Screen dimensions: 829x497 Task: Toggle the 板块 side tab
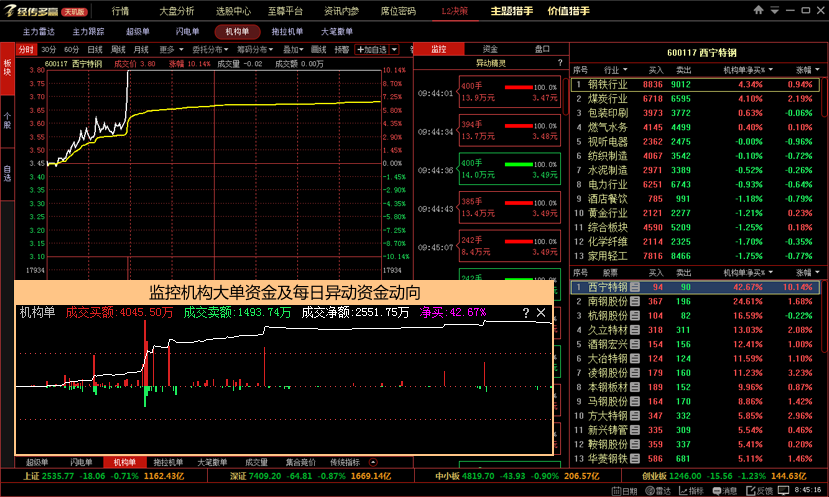[x=7, y=68]
